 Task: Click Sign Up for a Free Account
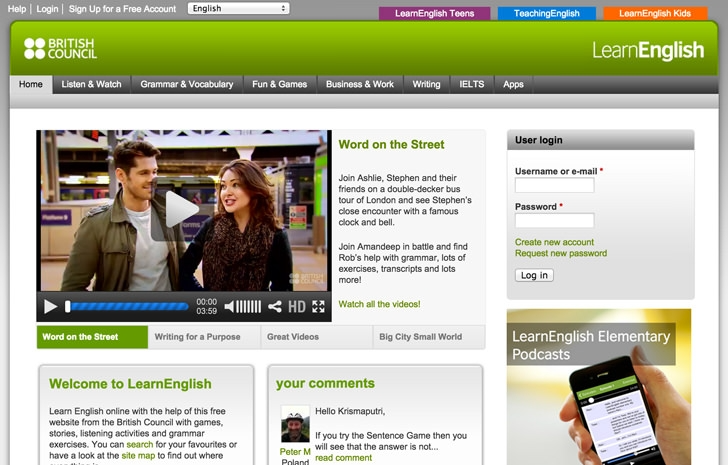pyautogui.click(x=122, y=9)
